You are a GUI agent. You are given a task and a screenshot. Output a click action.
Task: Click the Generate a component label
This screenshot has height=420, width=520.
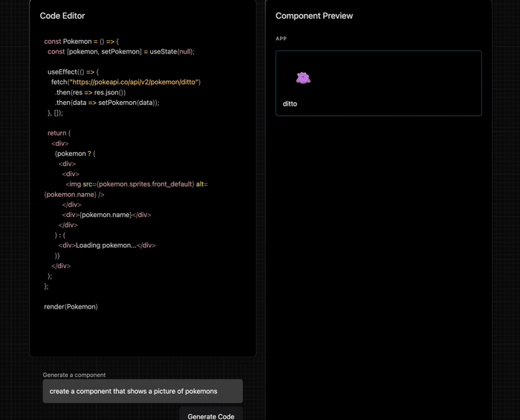tap(74, 375)
